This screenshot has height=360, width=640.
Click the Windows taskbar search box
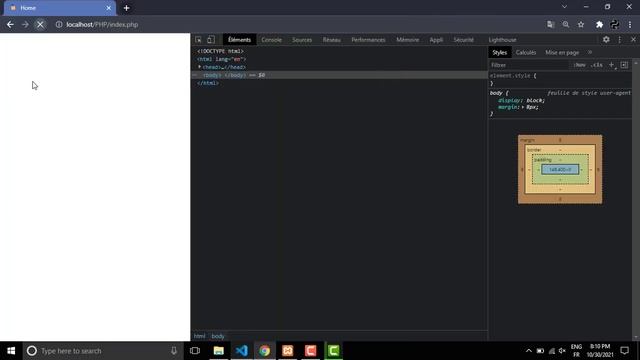[102, 351]
